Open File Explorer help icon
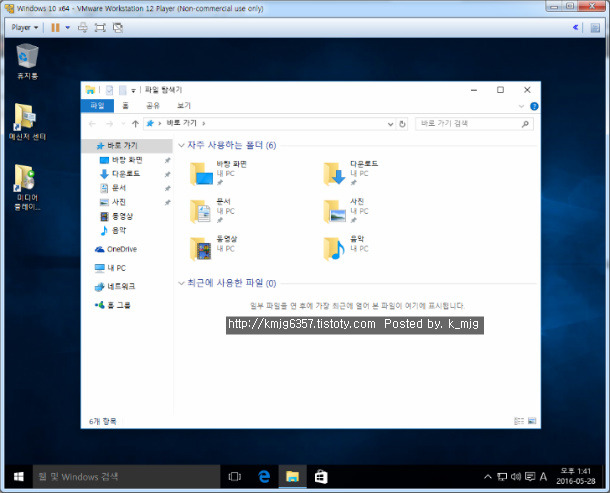 (534, 106)
